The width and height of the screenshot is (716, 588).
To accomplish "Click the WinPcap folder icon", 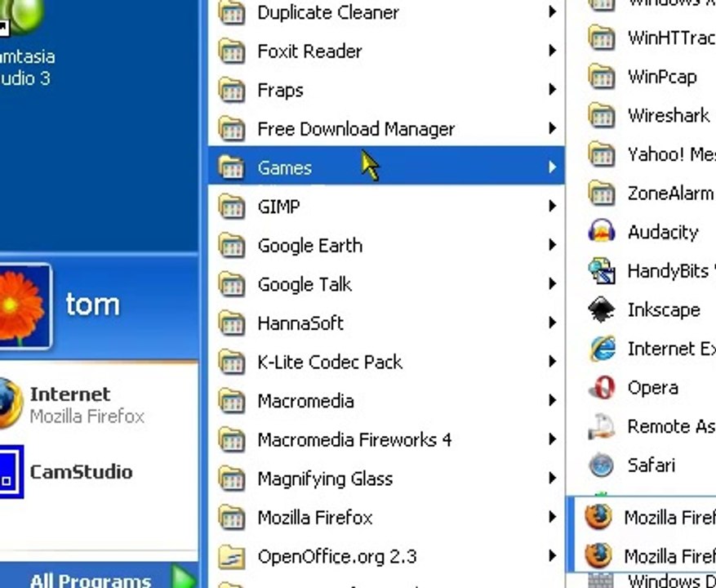I will coord(602,76).
